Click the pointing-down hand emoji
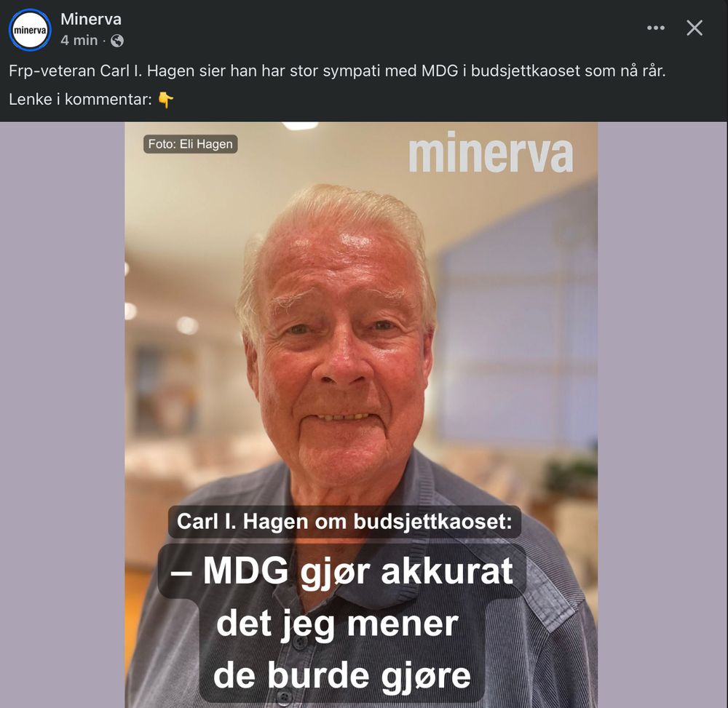This screenshot has width=728, height=708. (166, 99)
